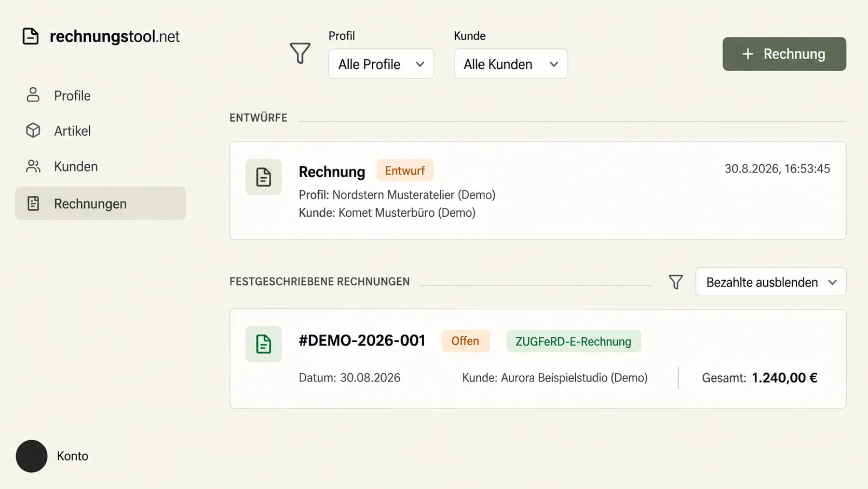Click the Konto avatar circle
868x489 pixels.
(x=32, y=456)
